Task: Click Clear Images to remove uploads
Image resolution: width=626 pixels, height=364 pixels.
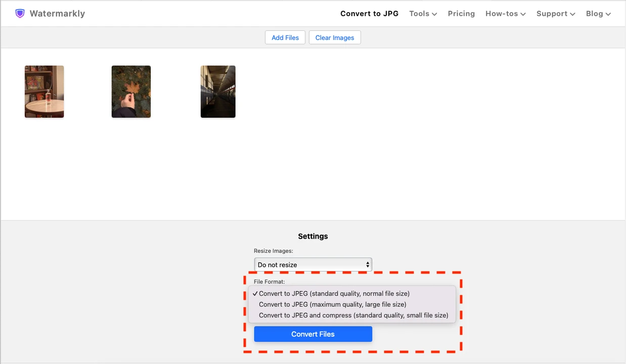Action: pos(334,37)
